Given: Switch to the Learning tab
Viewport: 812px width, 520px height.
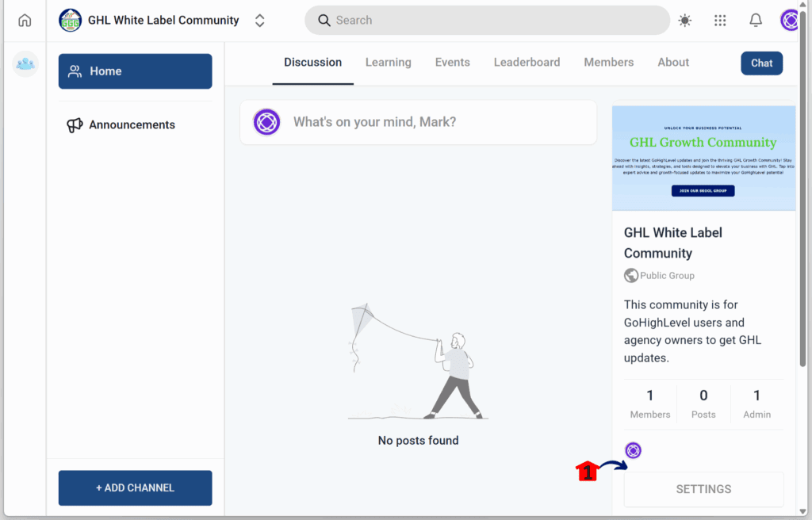Looking at the screenshot, I should [x=389, y=62].
